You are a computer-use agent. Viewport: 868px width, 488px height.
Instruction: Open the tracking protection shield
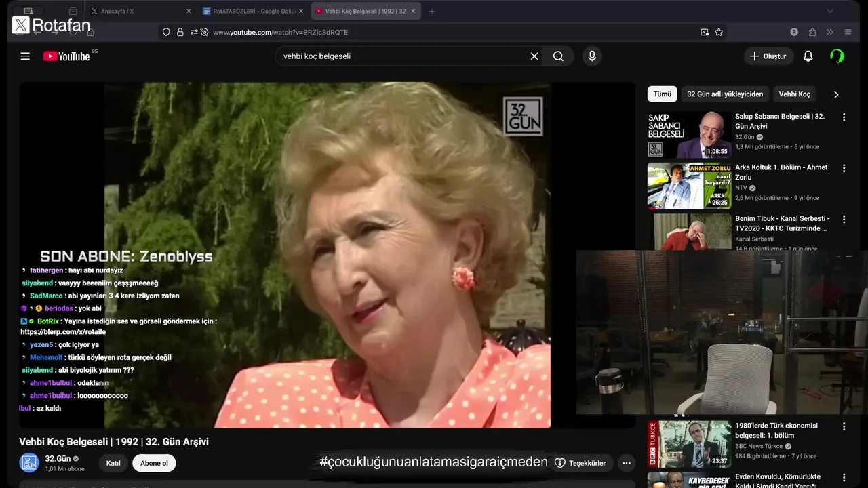click(166, 32)
